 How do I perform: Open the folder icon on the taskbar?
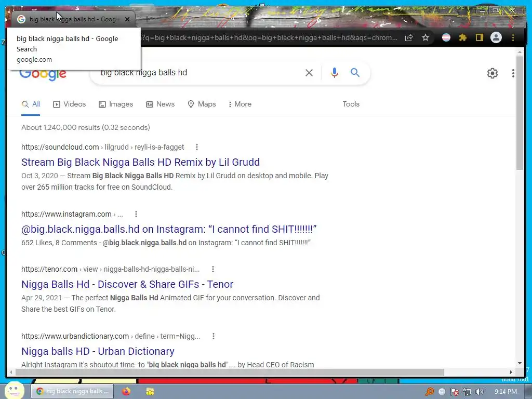(x=150, y=391)
